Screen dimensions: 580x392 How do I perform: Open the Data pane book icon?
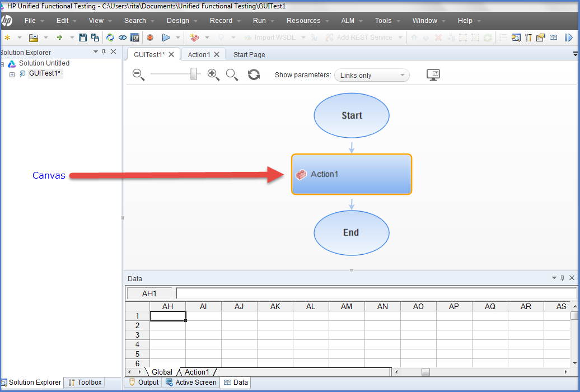[553, 38]
